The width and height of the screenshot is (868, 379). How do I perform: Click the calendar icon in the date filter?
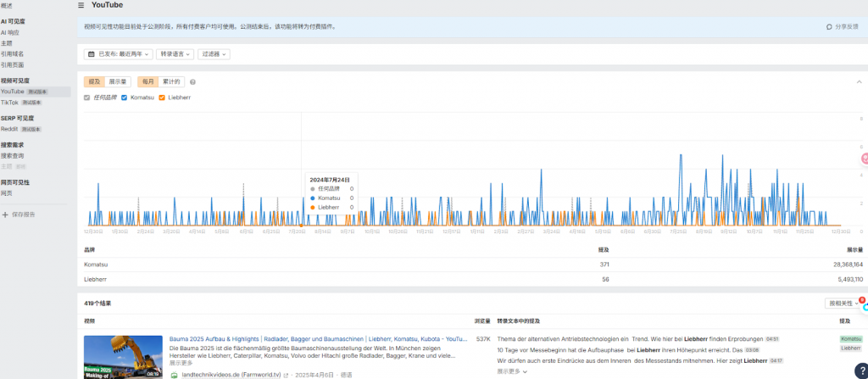[92, 54]
